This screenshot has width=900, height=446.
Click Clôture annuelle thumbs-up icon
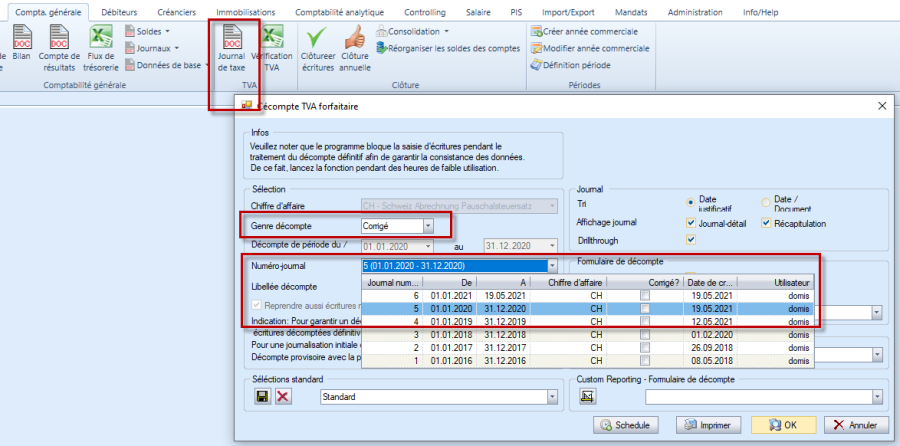tap(354, 37)
